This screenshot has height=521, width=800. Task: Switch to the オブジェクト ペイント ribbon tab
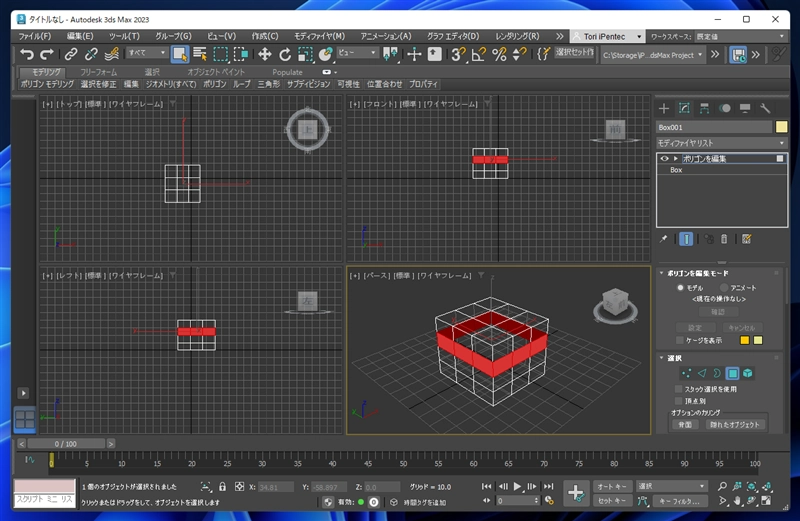[x=216, y=72]
